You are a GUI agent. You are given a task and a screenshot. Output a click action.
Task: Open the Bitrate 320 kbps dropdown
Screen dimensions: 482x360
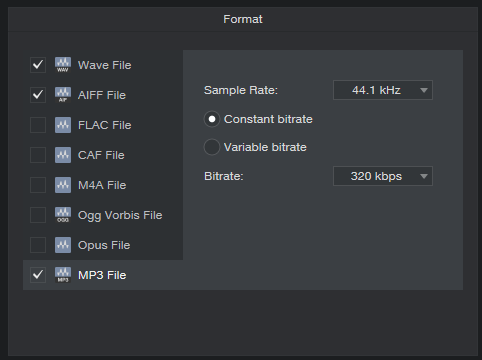[383, 176]
